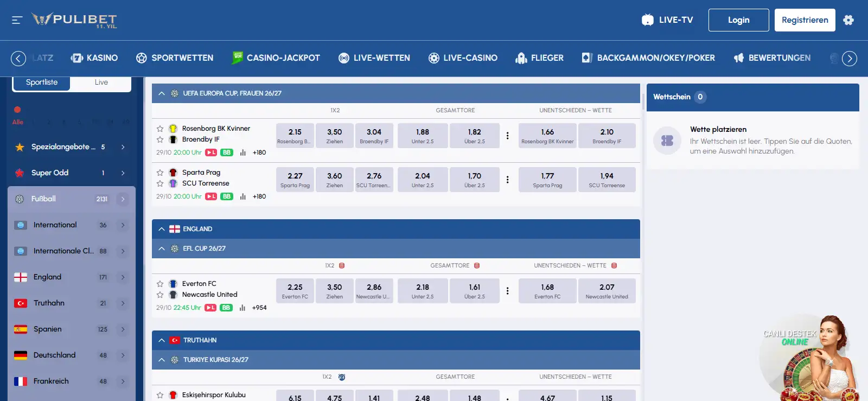Switch to the Sportliste tab
The width and height of the screenshot is (868, 401).
[42, 82]
